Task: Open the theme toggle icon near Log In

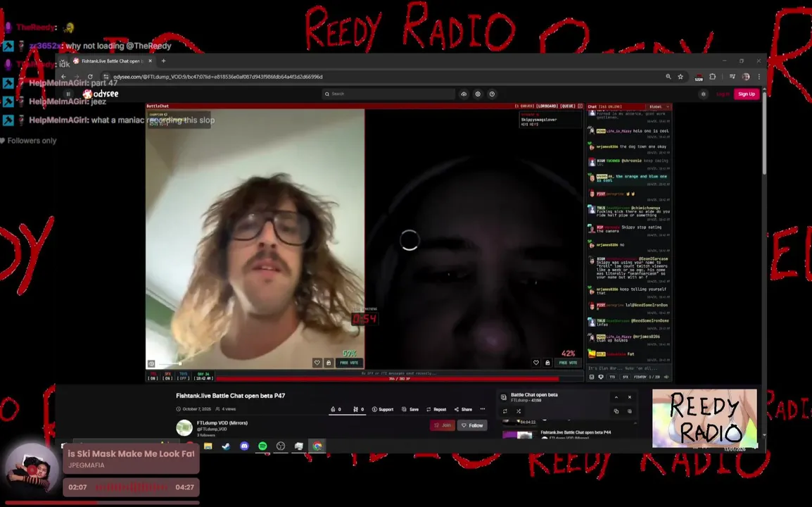Action: [703, 94]
